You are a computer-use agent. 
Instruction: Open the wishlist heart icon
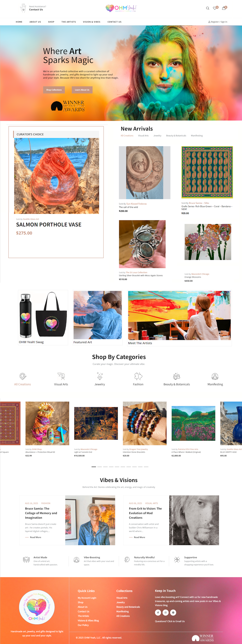point(215,8)
